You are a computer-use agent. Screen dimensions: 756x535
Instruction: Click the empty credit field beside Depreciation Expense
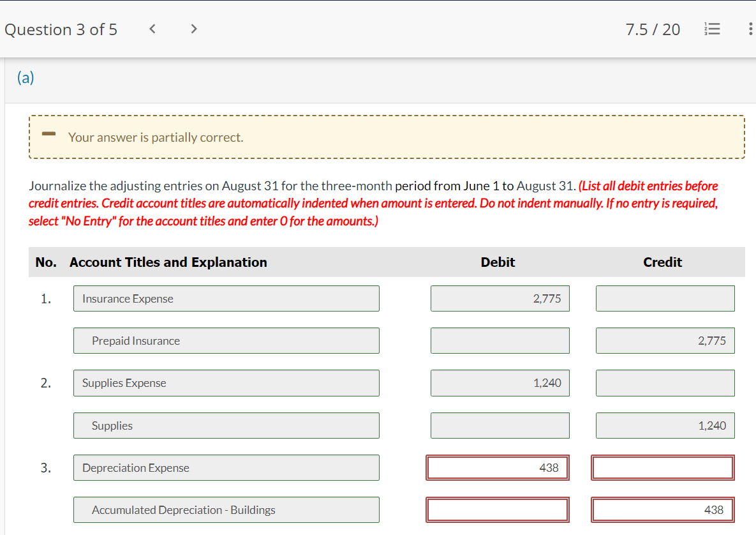pos(662,467)
